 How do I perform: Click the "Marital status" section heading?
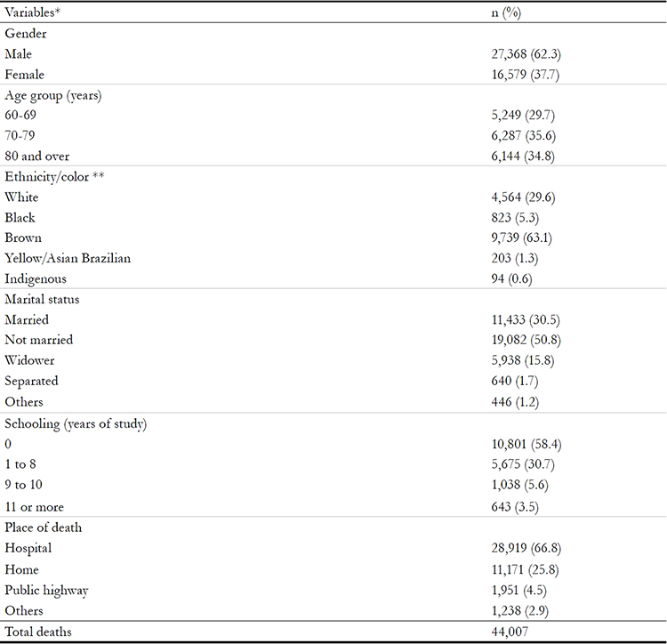(x=42, y=300)
